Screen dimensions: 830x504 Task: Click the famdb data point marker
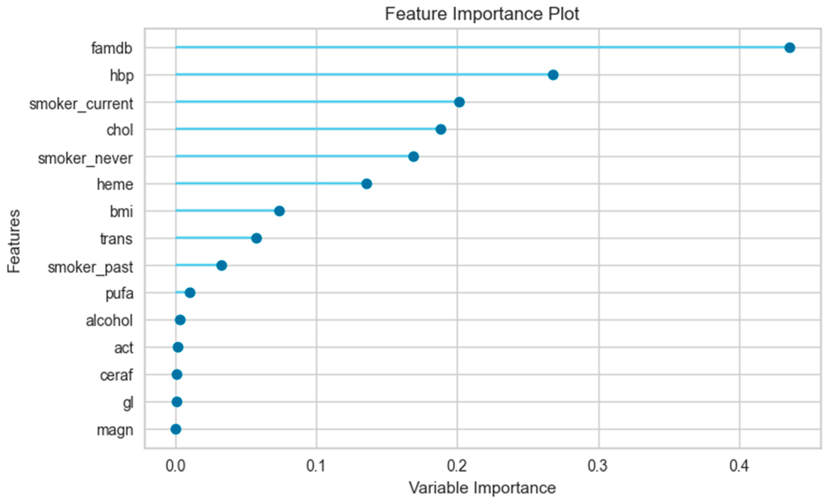[790, 48]
